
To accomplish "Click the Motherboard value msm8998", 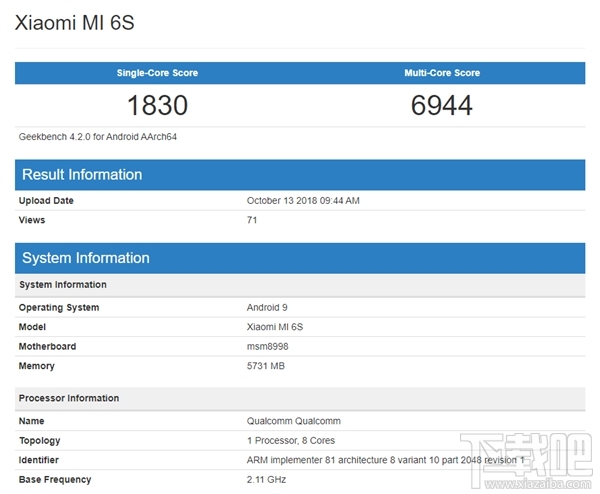I will (268, 347).
